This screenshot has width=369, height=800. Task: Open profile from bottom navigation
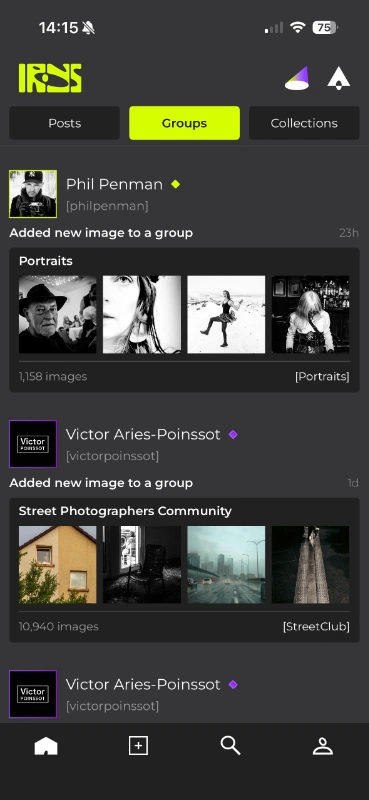pos(323,746)
